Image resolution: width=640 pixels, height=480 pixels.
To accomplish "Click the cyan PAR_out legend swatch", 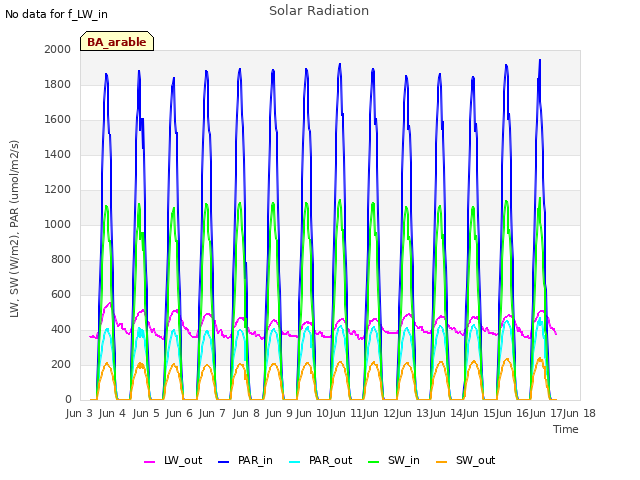I will (294, 462).
